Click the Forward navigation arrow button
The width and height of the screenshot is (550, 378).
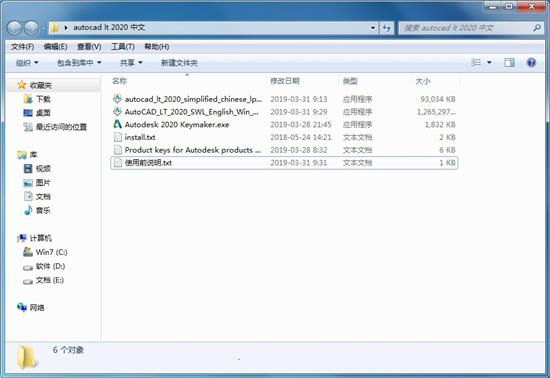pyautogui.click(x=31, y=28)
